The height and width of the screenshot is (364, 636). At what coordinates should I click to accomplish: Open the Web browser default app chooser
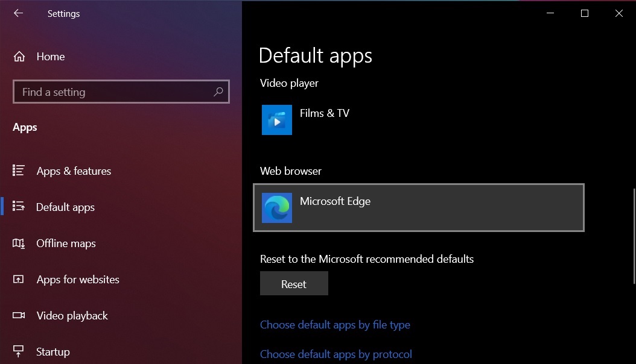point(419,208)
